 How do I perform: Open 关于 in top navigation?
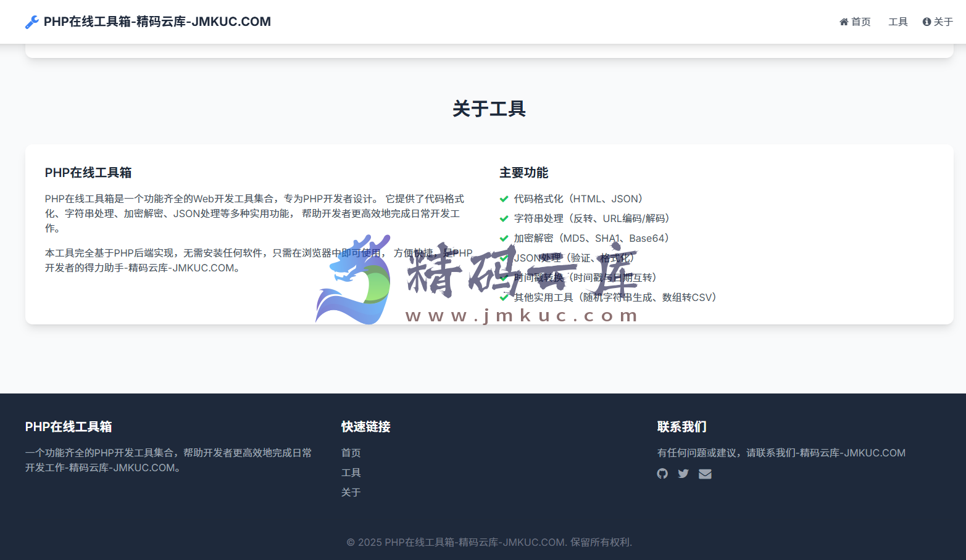938,22
